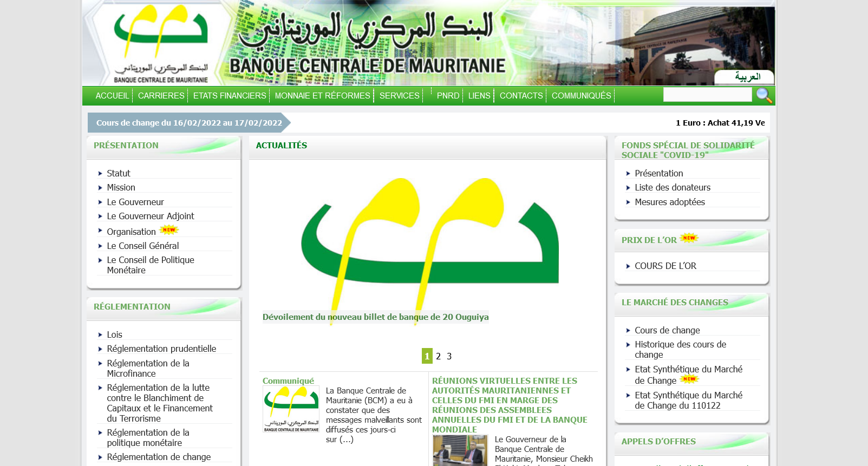868x466 pixels.
Task: Open the MONNAIE ET RÉFORMES menu
Action: pos(322,96)
